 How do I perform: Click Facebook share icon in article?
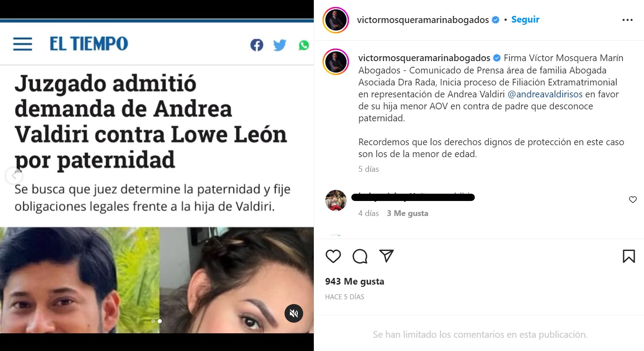coord(257,45)
